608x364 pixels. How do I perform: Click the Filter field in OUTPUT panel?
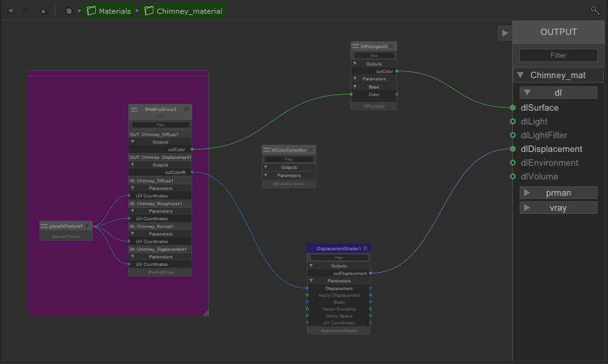click(x=558, y=55)
